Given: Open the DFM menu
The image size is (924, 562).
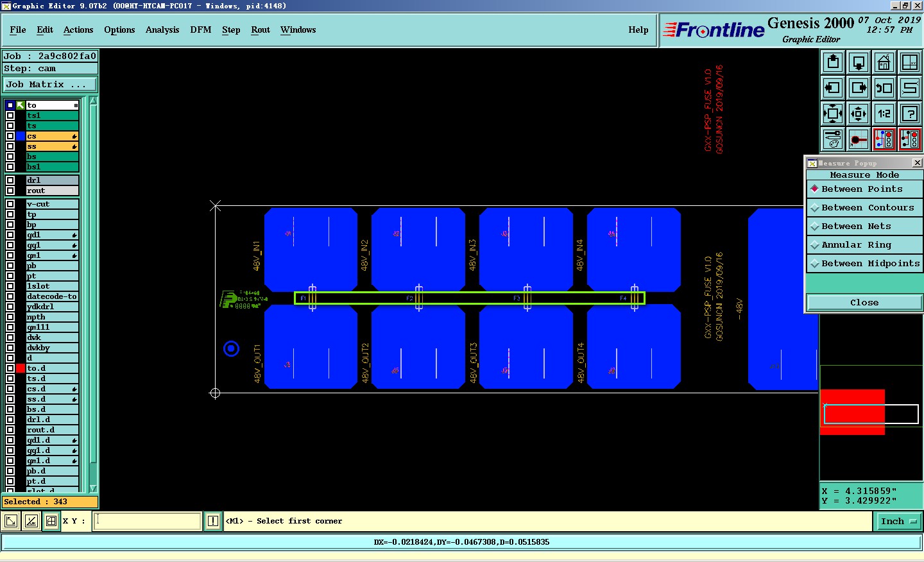Looking at the screenshot, I should point(201,30).
